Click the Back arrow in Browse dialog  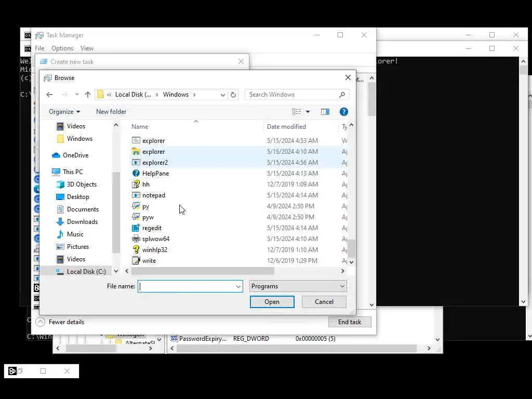click(49, 95)
